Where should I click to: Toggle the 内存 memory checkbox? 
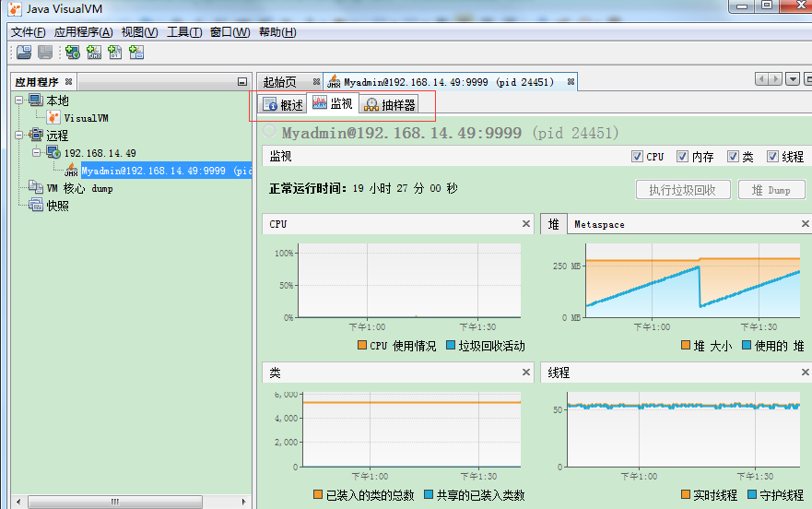coord(683,157)
